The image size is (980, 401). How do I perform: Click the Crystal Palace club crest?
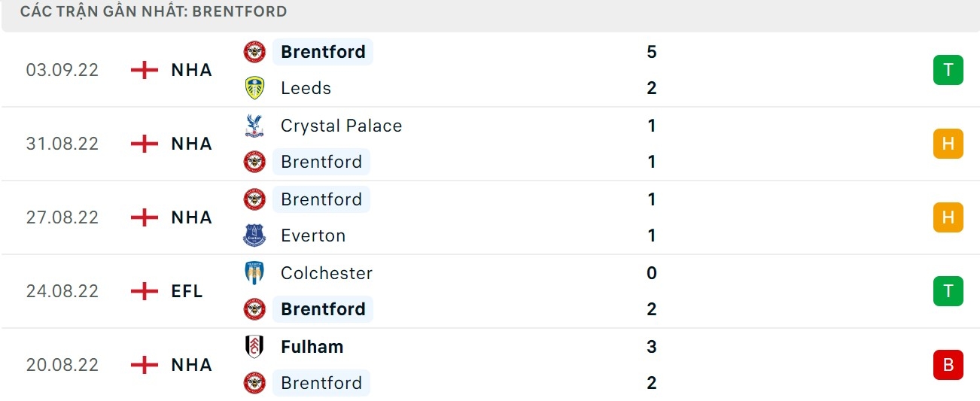coord(254,126)
